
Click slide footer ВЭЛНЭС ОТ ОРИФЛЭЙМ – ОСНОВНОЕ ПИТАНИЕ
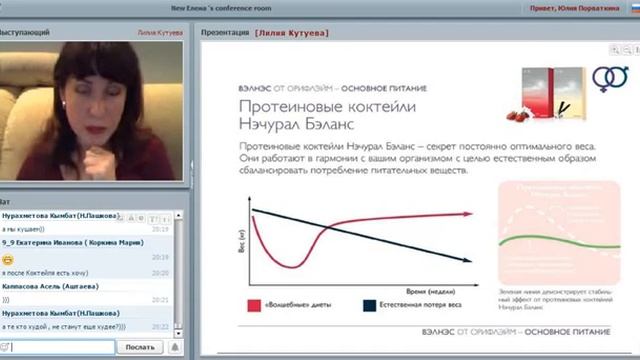[516, 332]
